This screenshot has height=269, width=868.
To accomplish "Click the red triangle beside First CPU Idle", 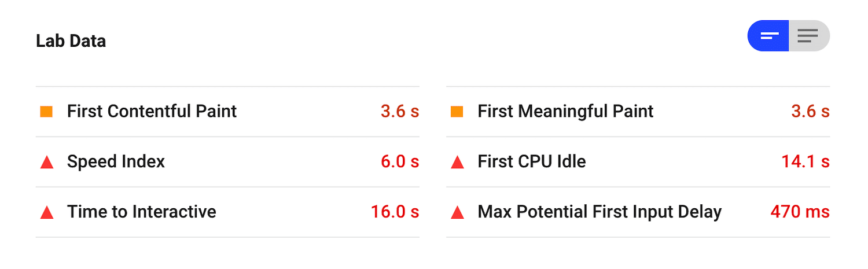I will 457,163.
